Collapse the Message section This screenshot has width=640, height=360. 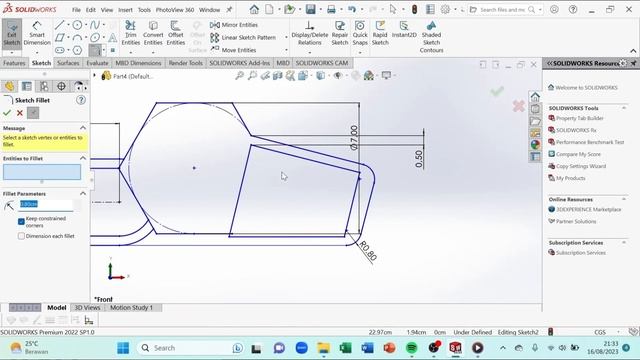coord(83,128)
